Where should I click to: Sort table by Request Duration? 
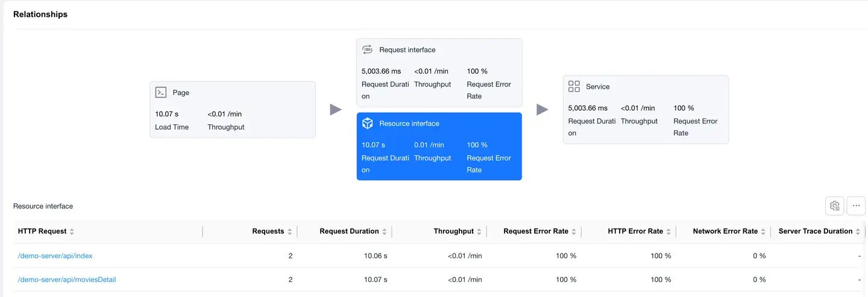point(385,232)
